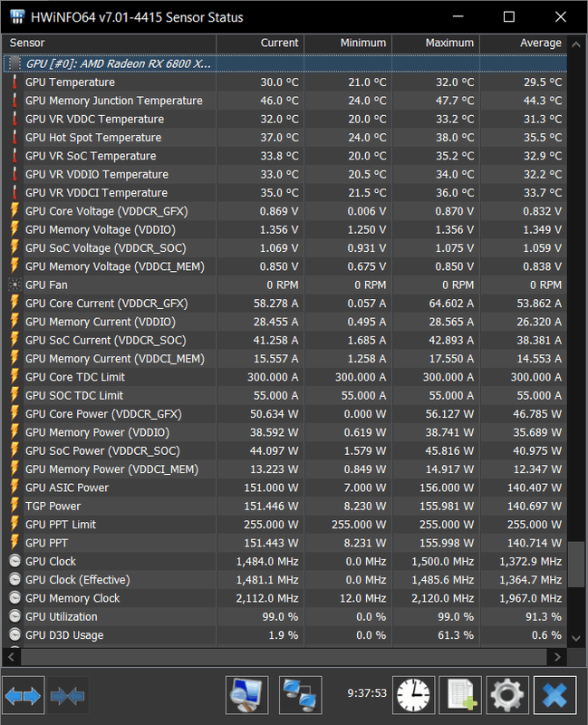This screenshot has width=588, height=725.
Task: Click the 61.3 % maximum D3D usage value
Action: tap(456, 635)
